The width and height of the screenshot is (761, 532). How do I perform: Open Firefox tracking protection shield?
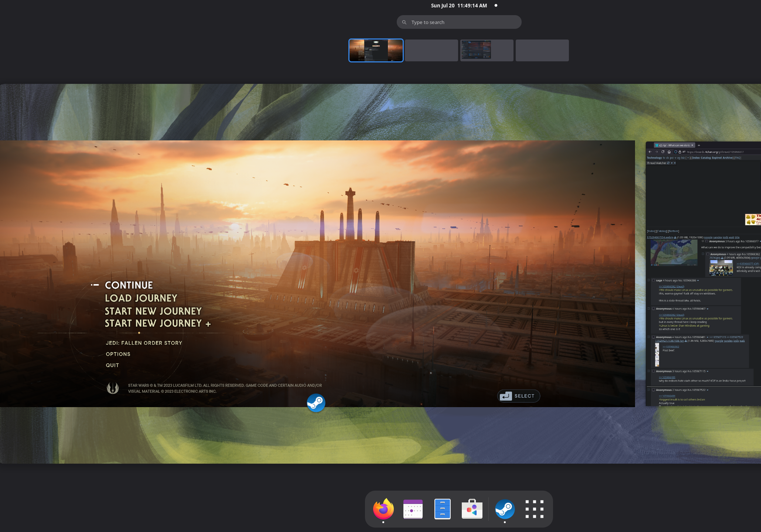pyautogui.click(x=676, y=152)
